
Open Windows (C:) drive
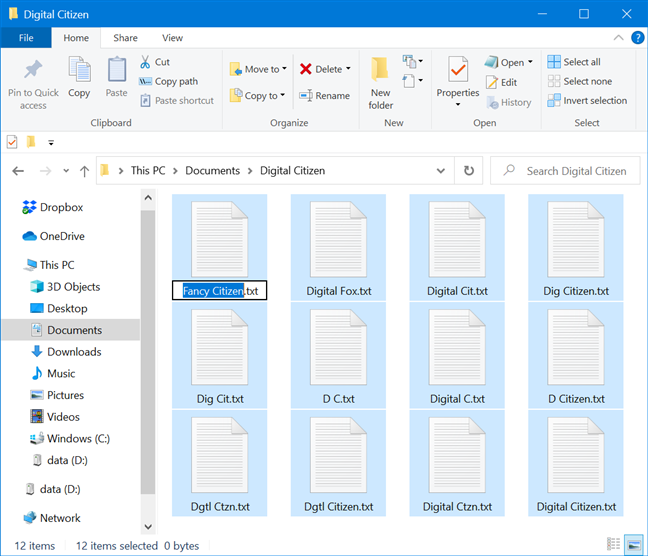70,438
